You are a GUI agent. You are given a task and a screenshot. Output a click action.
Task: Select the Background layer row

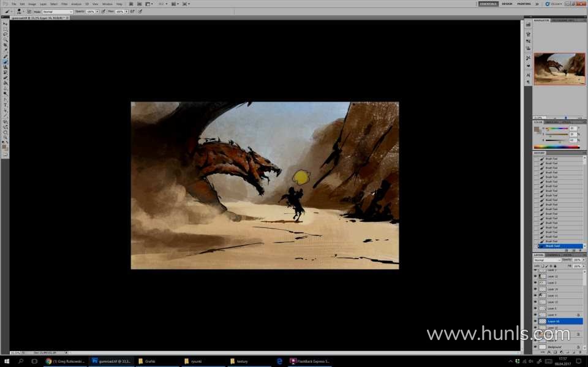559,347
